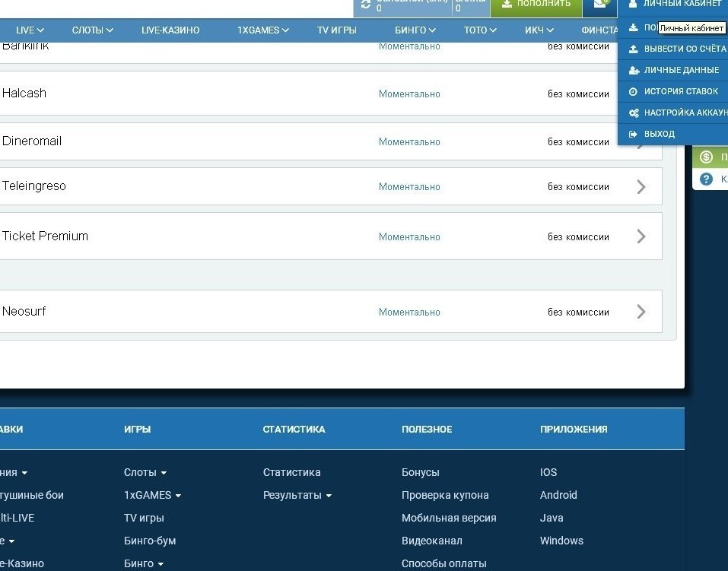Image resolution: width=728 pixels, height=571 pixels.
Task: Click the clock icon beside История ставок
Action: pos(633,91)
